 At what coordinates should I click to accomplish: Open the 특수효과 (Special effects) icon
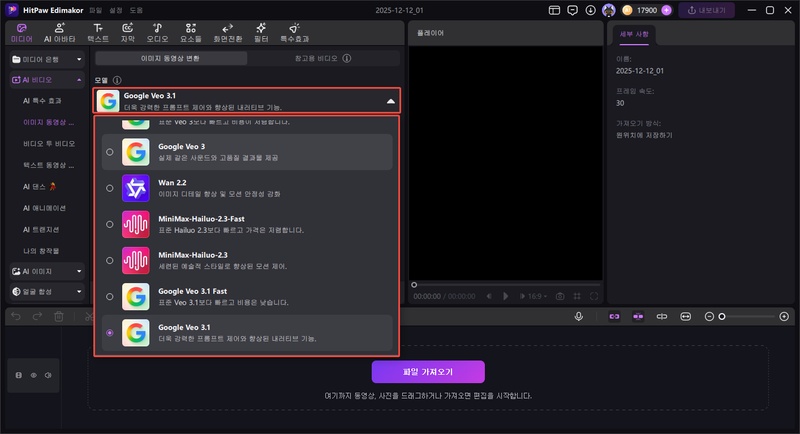tap(293, 32)
